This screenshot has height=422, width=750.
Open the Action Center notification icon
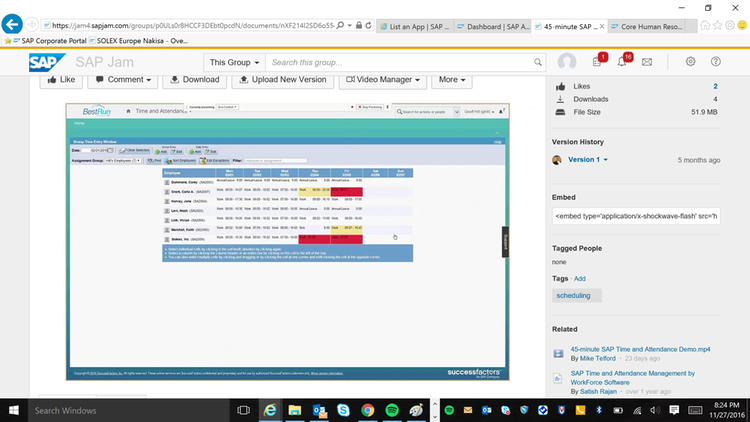tap(674, 411)
